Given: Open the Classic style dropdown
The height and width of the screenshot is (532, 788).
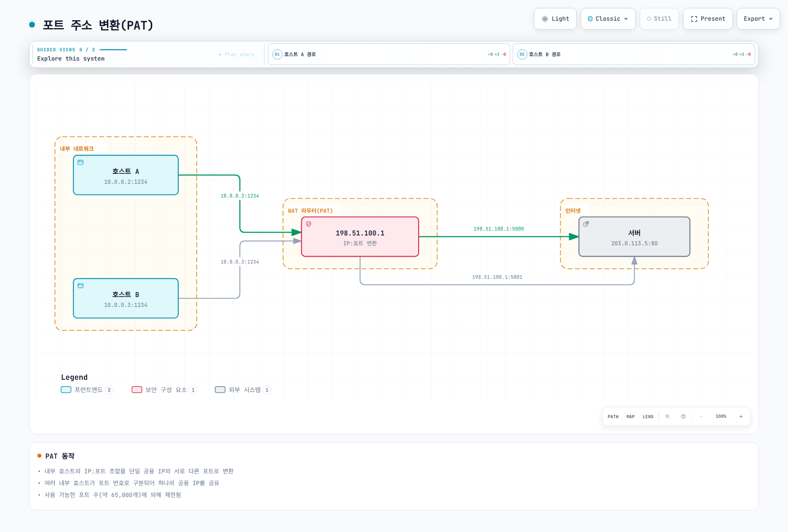Looking at the screenshot, I should coord(608,19).
